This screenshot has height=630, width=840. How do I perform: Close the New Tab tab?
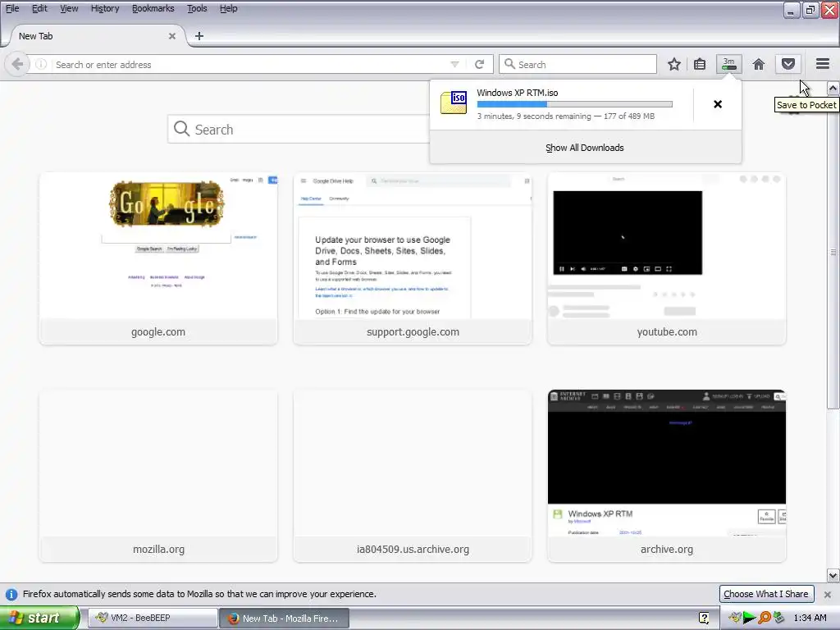point(172,36)
